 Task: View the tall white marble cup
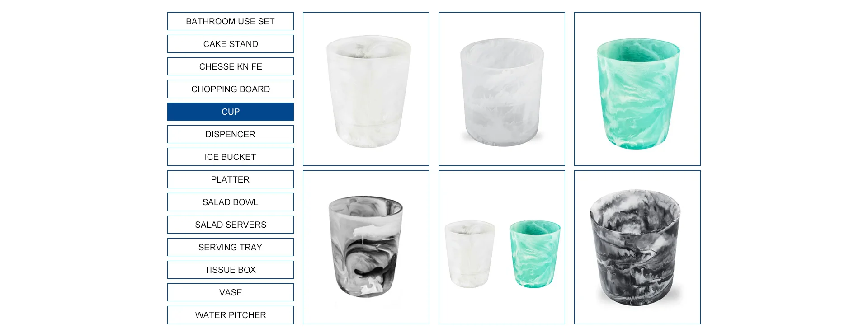tap(366, 89)
